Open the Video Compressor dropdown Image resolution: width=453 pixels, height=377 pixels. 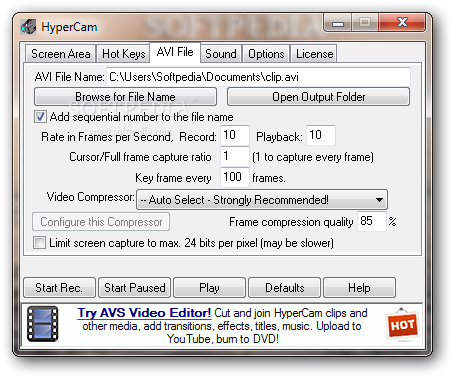(262, 200)
